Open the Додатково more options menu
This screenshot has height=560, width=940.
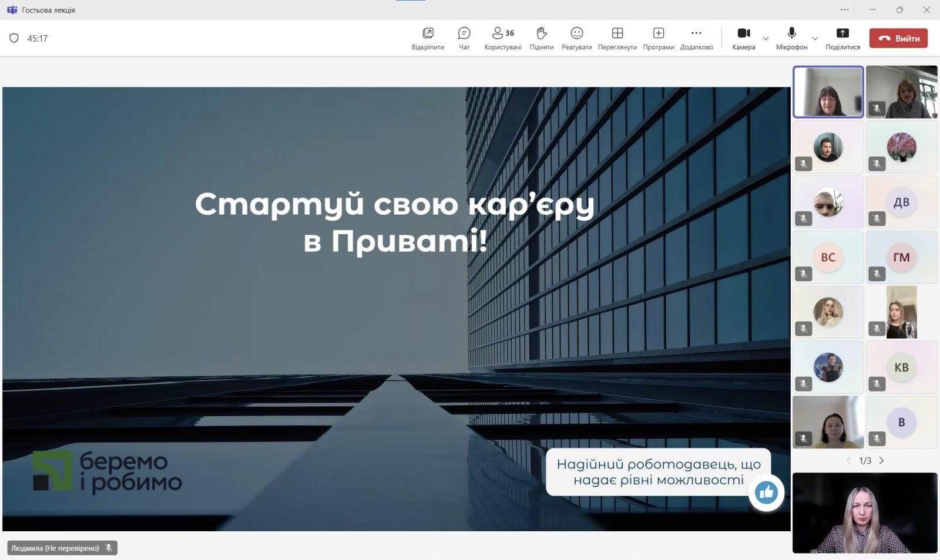pyautogui.click(x=696, y=38)
